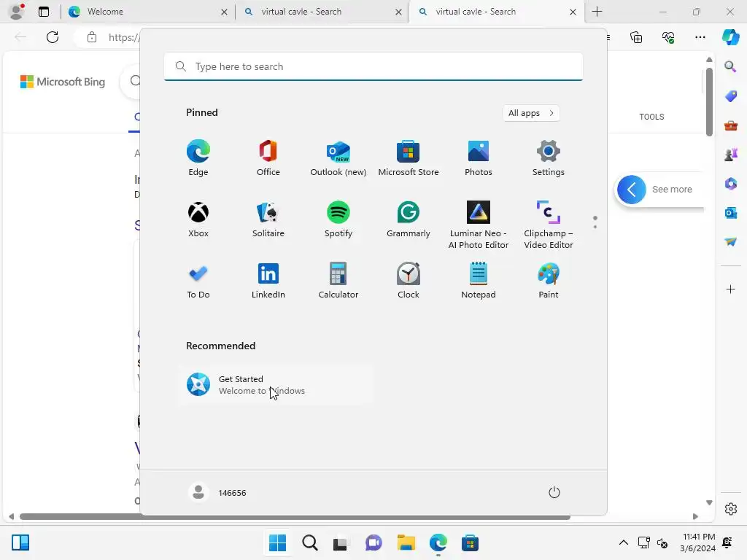Open Get Started recommended item
Viewport: 747px width, 560px height.
pos(276,385)
